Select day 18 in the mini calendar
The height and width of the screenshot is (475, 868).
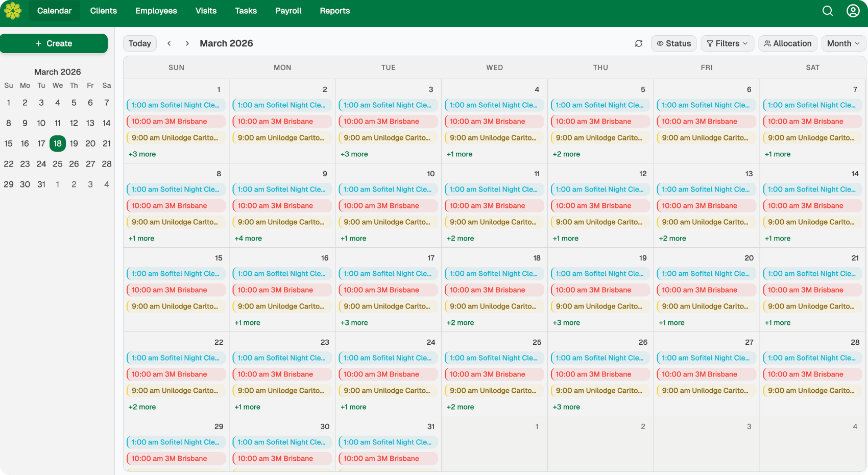[57, 144]
